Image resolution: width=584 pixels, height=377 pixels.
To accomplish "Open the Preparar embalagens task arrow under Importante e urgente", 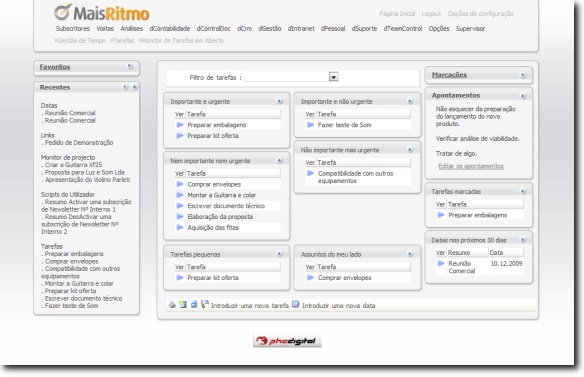I will (180, 125).
